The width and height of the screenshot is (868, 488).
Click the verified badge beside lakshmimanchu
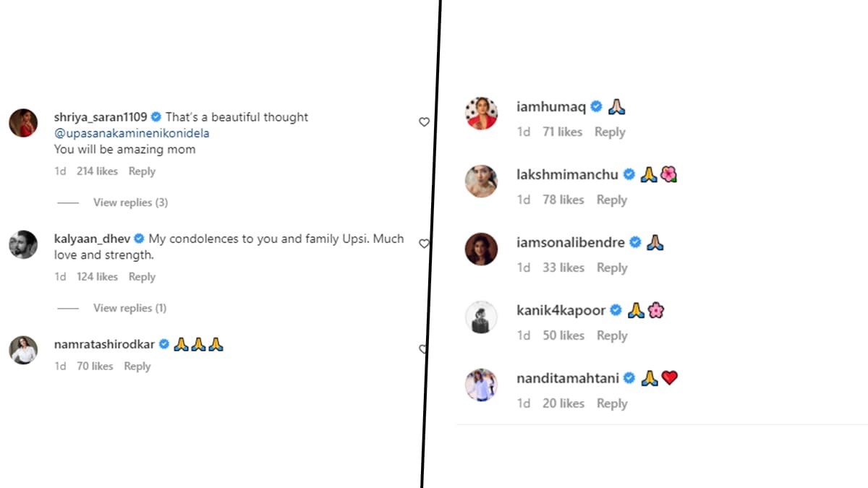pos(629,174)
